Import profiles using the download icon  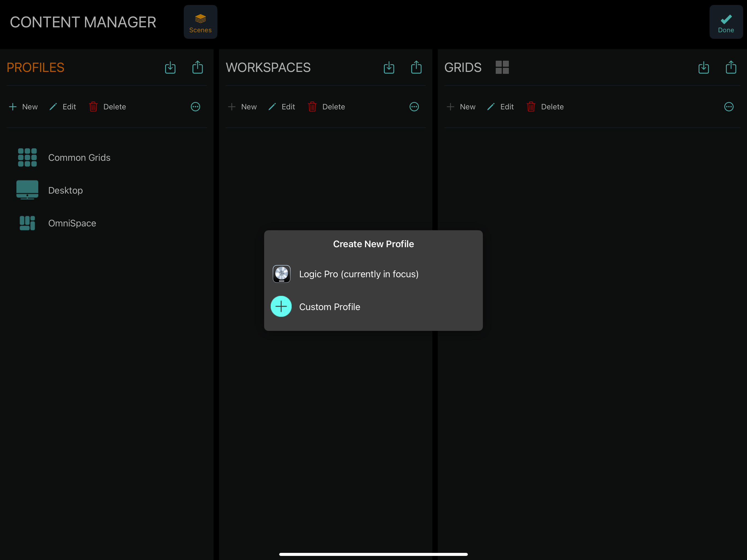coord(170,68)
